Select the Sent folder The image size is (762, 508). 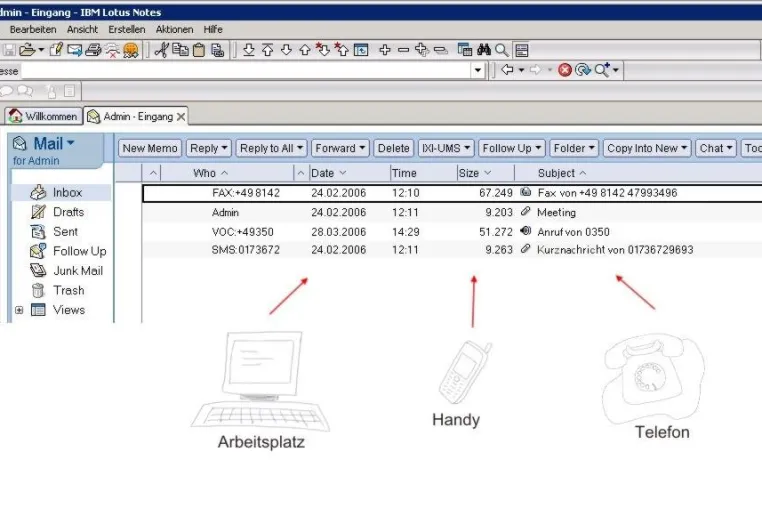point(65,231)
